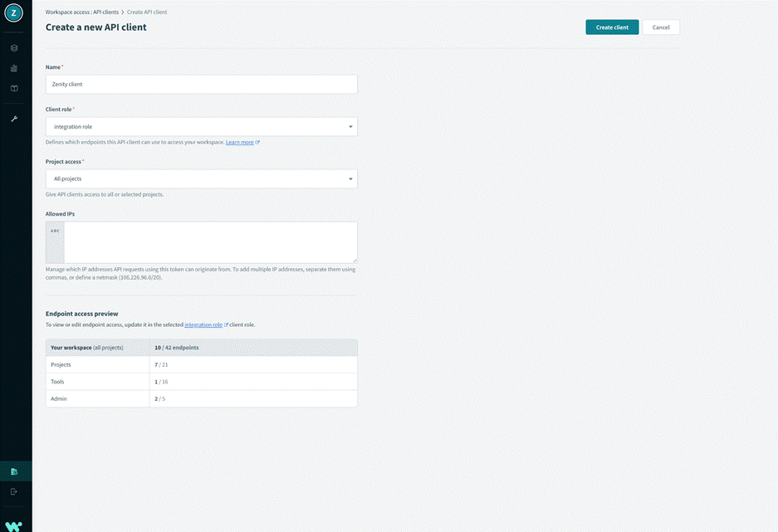Select the Projects row in endpoint table

201,364
